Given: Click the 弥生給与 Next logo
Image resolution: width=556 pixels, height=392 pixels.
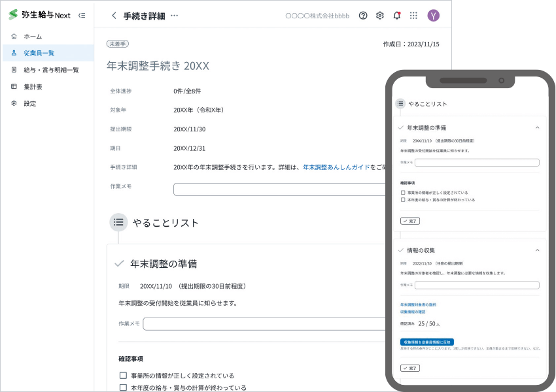Looking at the screenshot, I should (39, 15).
